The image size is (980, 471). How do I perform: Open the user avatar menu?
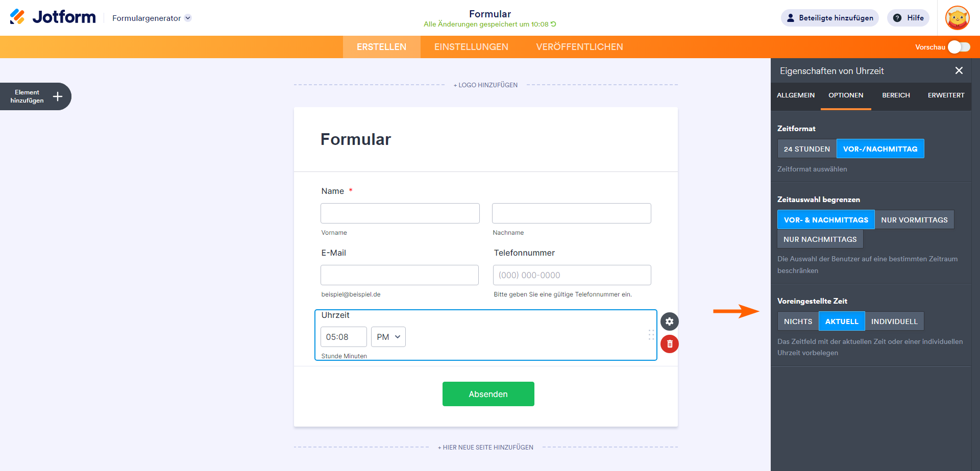point(957,18)
